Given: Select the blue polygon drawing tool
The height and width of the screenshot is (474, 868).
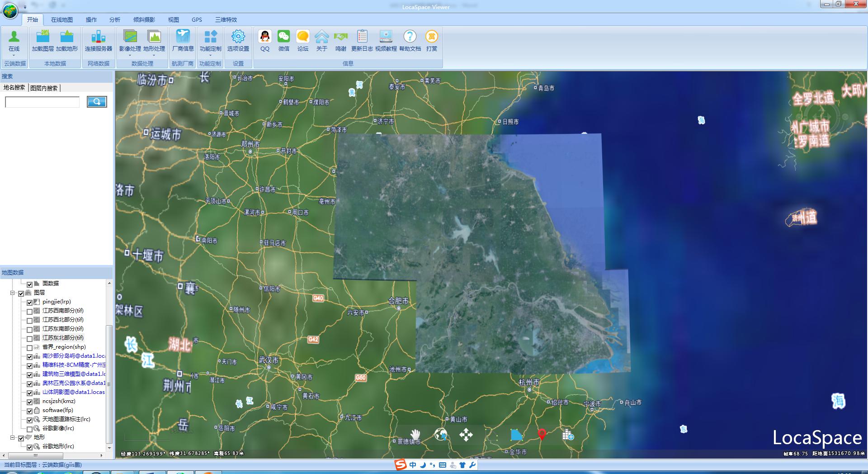Looking at the screenshot, I should pos(516,435).
